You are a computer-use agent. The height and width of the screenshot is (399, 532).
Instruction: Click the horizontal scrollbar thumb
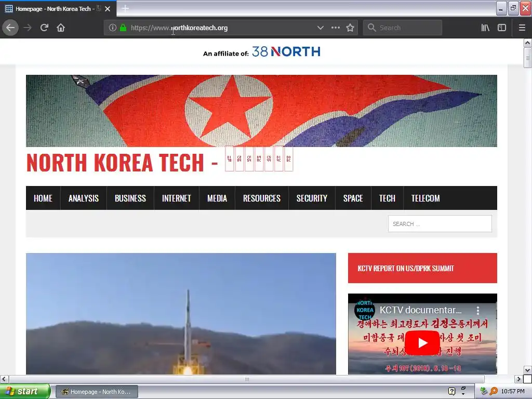(247, 379)
